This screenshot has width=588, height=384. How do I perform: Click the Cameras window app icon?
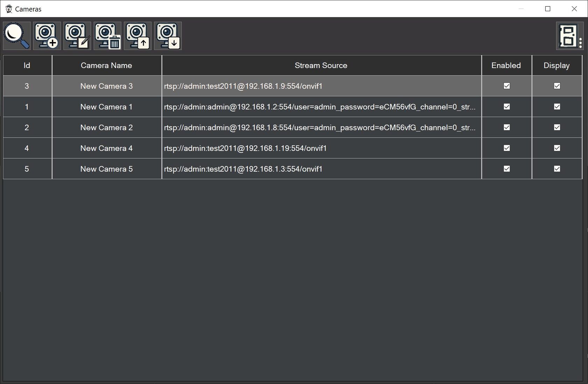(9, 9)
